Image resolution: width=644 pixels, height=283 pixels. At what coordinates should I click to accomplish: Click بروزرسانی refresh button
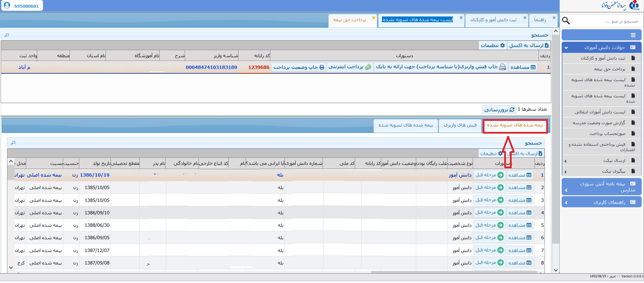point(499,109)
